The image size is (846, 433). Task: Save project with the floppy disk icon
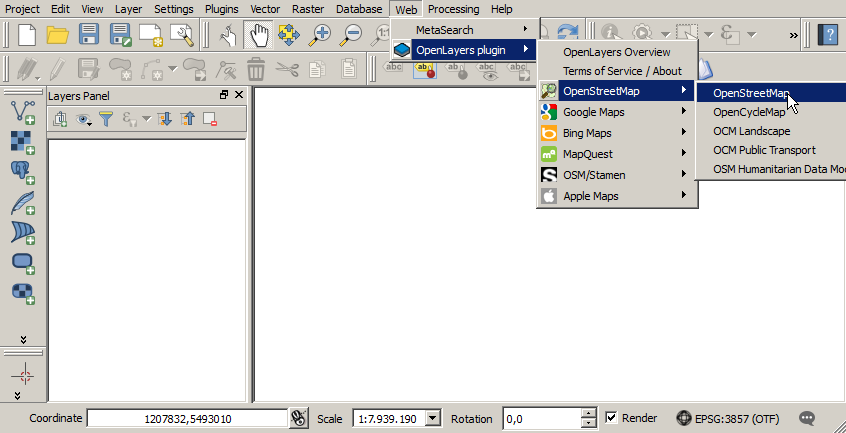(88, 35)
